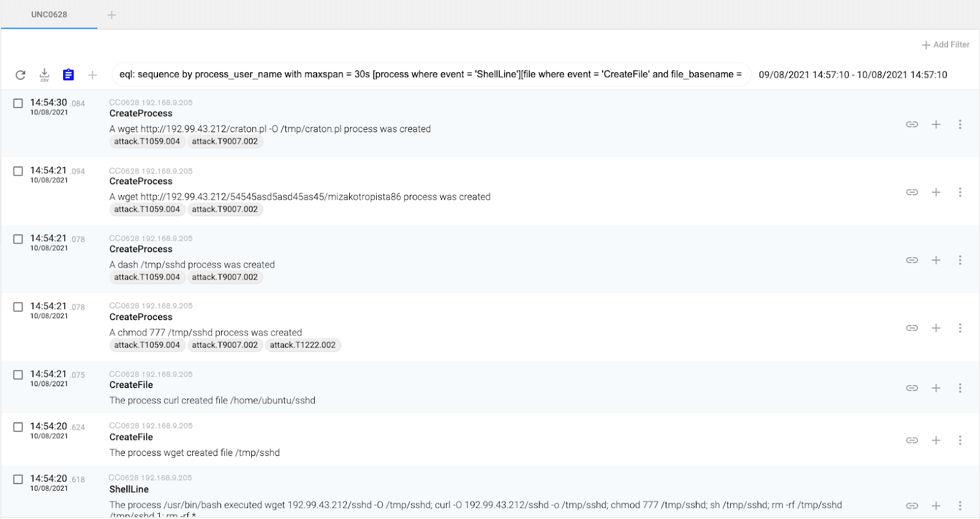Click the blue clipboard icon

click(x=69, y=75)
